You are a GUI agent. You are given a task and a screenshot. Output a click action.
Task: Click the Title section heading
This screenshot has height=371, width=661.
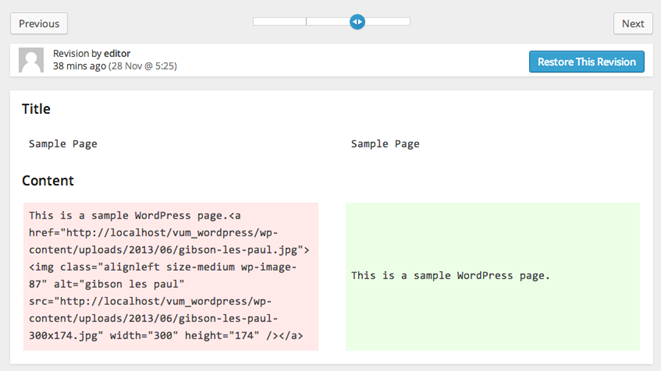coord(36,109)
